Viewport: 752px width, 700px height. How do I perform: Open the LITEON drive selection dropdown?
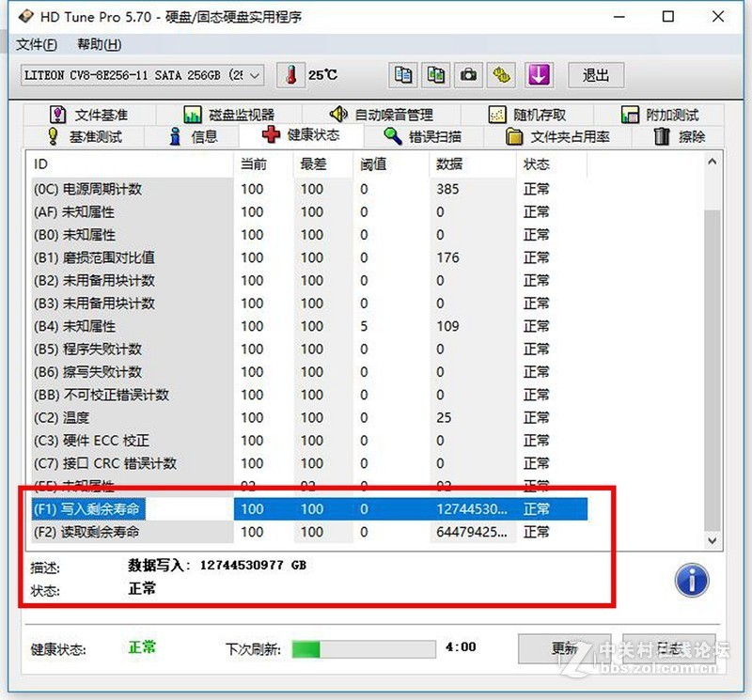point(250,75)
